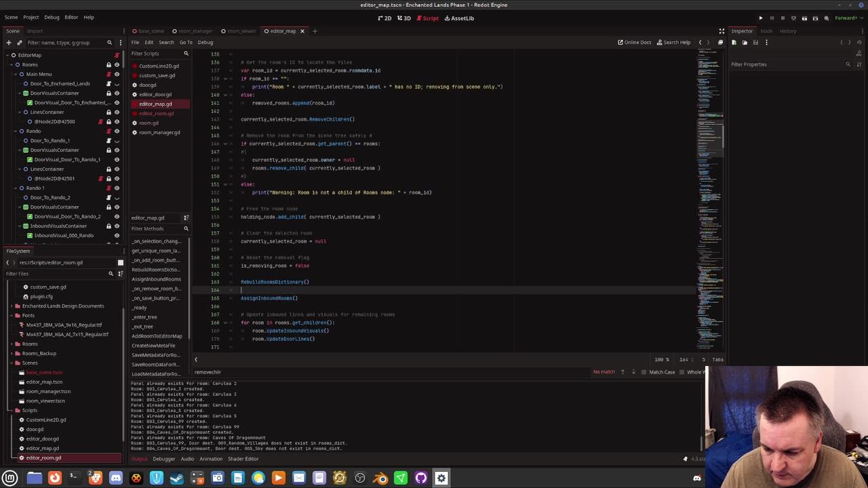The width and height of the screenshot is (868, 488).
Task: Load an existing resource in Inspector
Action: (745, 42)
